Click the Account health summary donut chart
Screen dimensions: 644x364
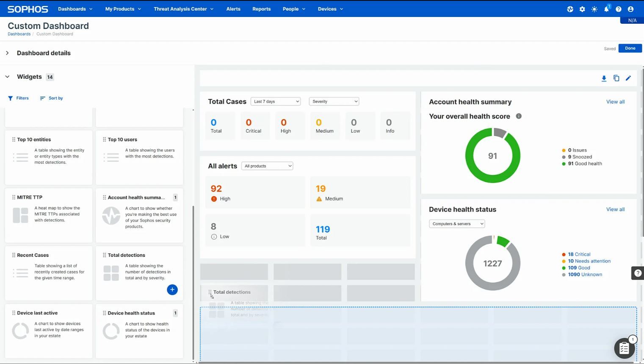[x=492, y=156]
